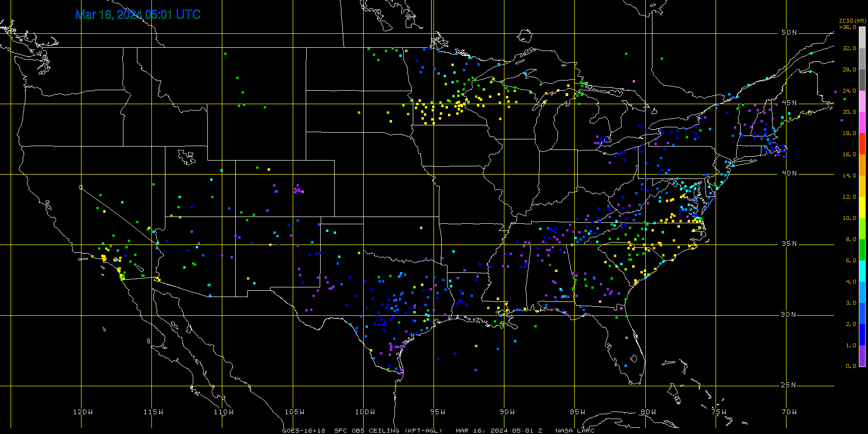
Task: Click the 50 N latitude label
Action: pyautogui.click(x=789, y=32)
